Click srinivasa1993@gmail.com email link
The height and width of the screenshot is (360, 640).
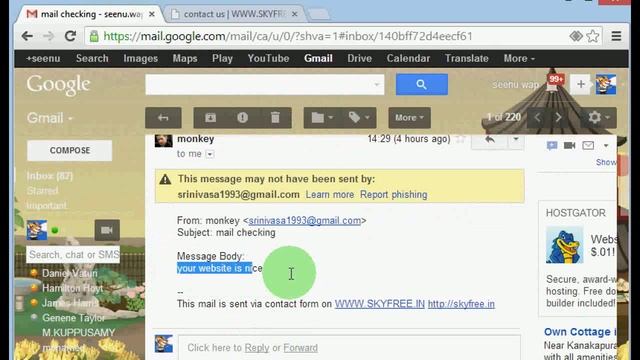(x=304, y=220)
